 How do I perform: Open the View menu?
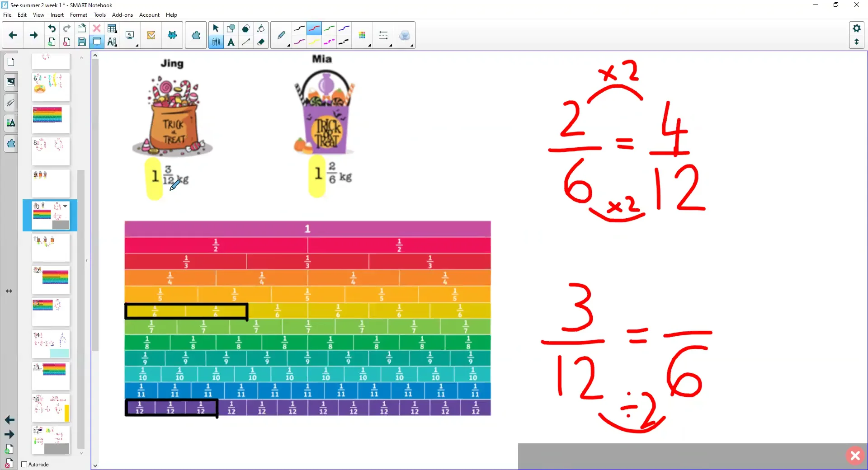coord(38,15)
